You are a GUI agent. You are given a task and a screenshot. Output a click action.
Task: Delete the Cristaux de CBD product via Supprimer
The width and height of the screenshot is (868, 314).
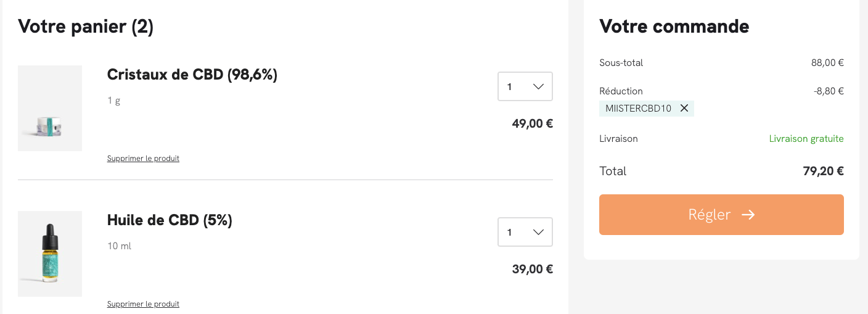coord(143,159)
